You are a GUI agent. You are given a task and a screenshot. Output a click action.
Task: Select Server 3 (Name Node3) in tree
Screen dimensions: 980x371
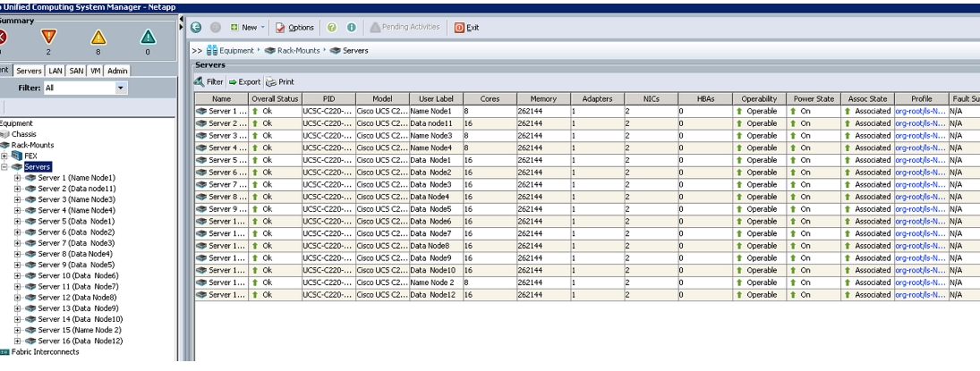[76, 199]
